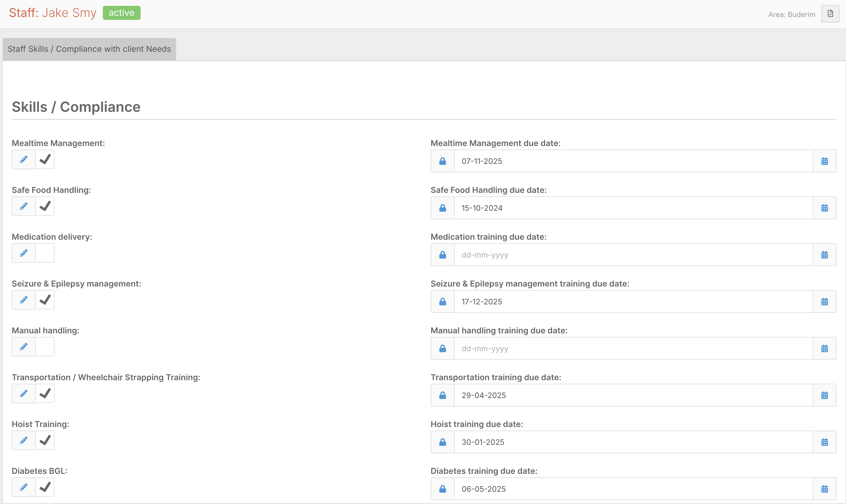846x504 pixels.
Task: Uncheck the Mealtime Management checkbox
Action: (45, 159)
